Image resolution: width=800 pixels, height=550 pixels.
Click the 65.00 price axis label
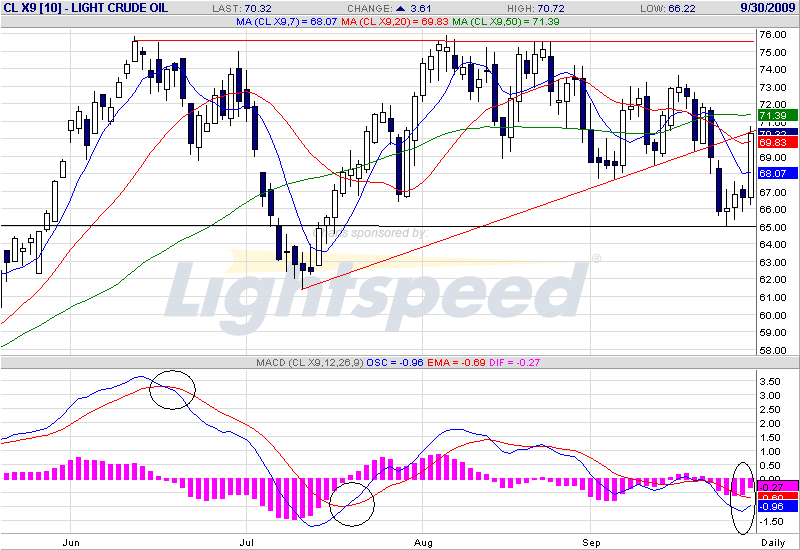(772, 228)
